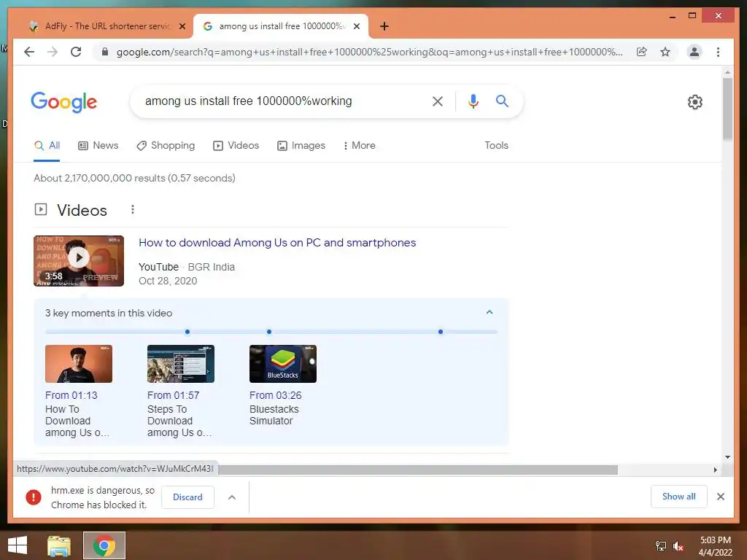Viewport: 747px width, 560px height.
Task: Open a new tab with the plus button
Action: pyautogui.click(x=384, y=26)
